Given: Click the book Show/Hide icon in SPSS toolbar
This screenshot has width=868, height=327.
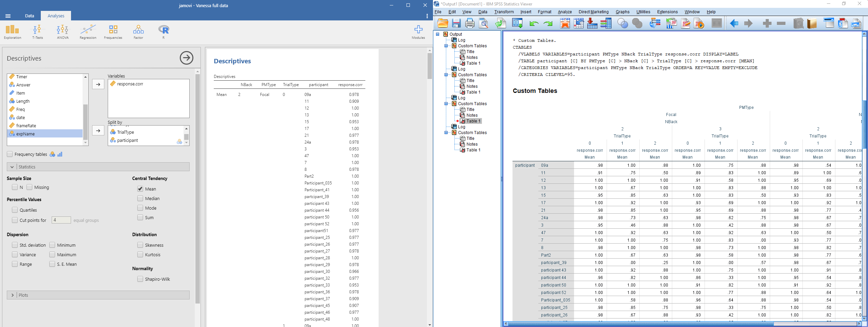Looking at the screenshot, I should [x=812, y=23].
